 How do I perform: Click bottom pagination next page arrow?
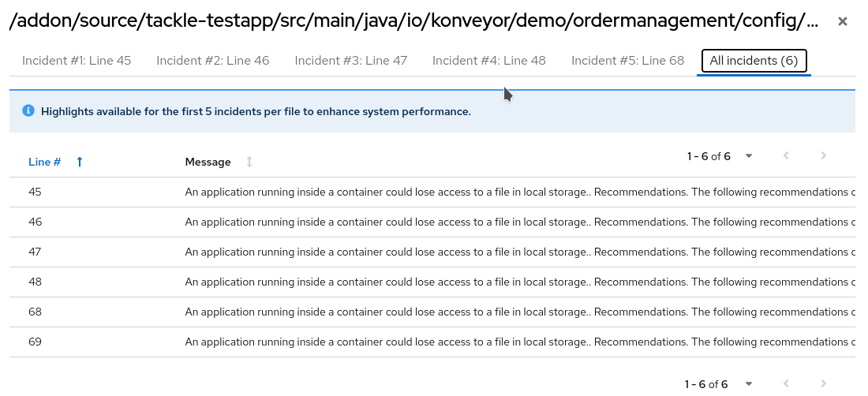coord(823,384)
